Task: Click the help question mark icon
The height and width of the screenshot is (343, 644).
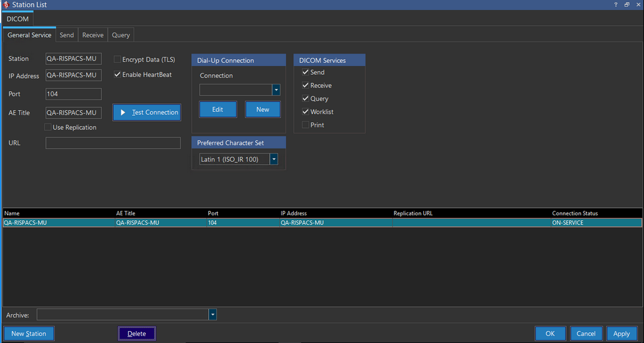Action: 615,5
